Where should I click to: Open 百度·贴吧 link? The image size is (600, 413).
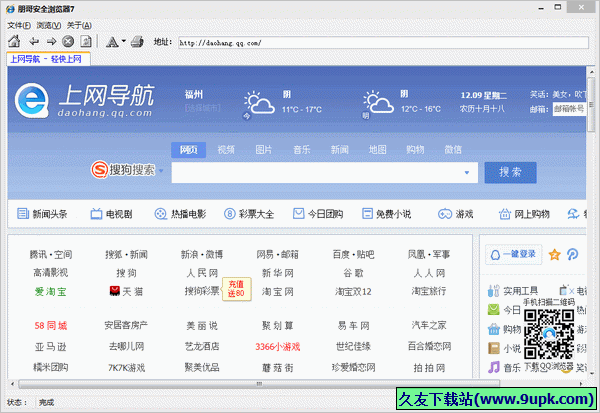click(x=353, y=255)
